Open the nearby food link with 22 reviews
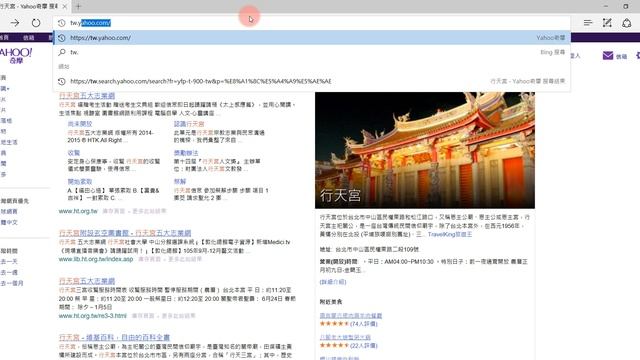The width and height of the screenshot is (640, 360). 345,337
